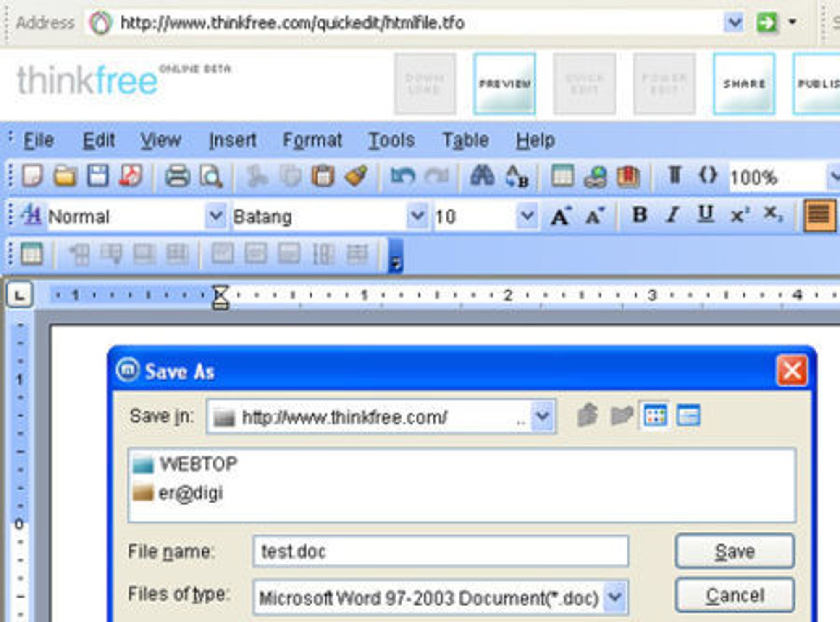Click the New document icon
This screenshot has width=840, height=622.
coord(33,176)
